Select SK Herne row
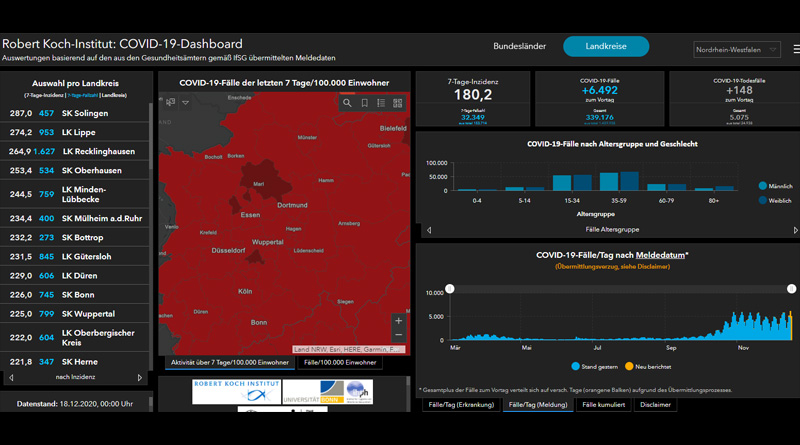The height and width of the screenshot is (445, 800). [74, 362]
